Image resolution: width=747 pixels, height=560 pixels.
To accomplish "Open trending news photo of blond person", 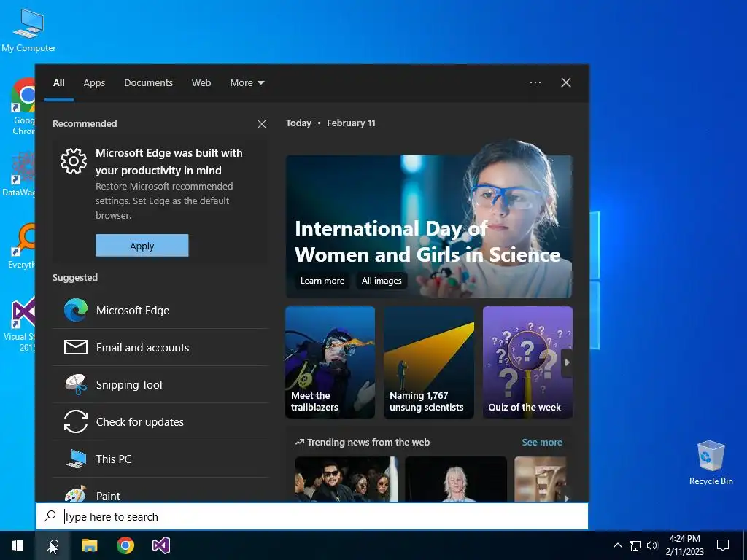I will point(456,479).
